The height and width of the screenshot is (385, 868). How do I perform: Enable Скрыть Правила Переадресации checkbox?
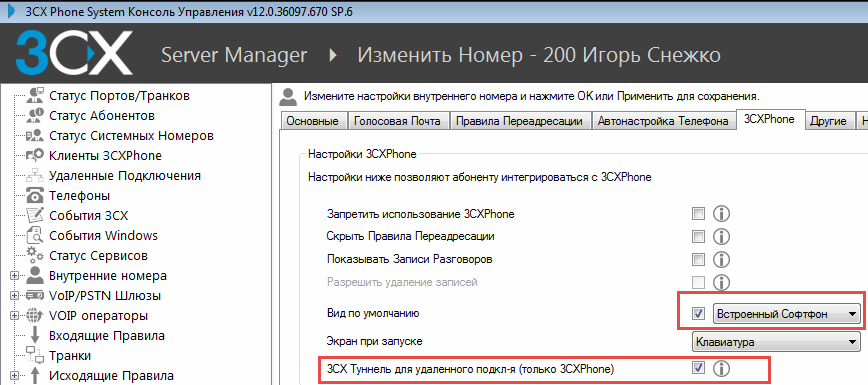[x=699, y=237]
